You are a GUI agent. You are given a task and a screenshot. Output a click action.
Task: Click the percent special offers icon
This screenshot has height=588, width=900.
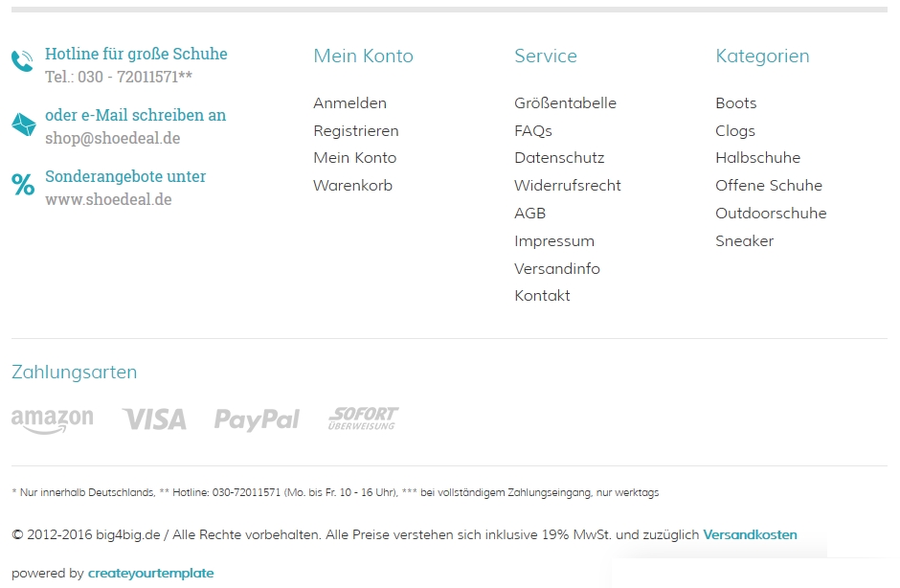[23, 185]
